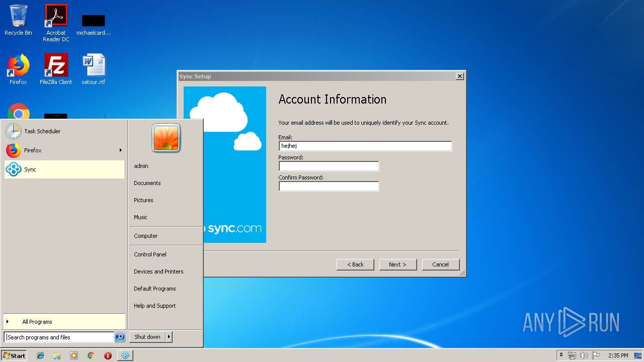This screenshot has height=362, width=644.
Task: Click the Start menu search magnifier icon
Action: click(x=120, y=337)
